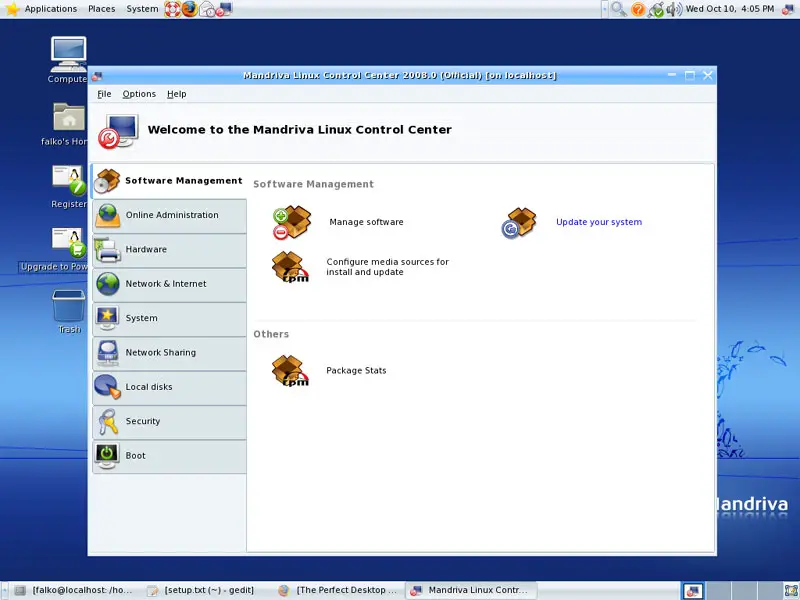Choose the Hardware printer icon in sidebar
Viewport: 800px width, 600px height.
[108, 249]
